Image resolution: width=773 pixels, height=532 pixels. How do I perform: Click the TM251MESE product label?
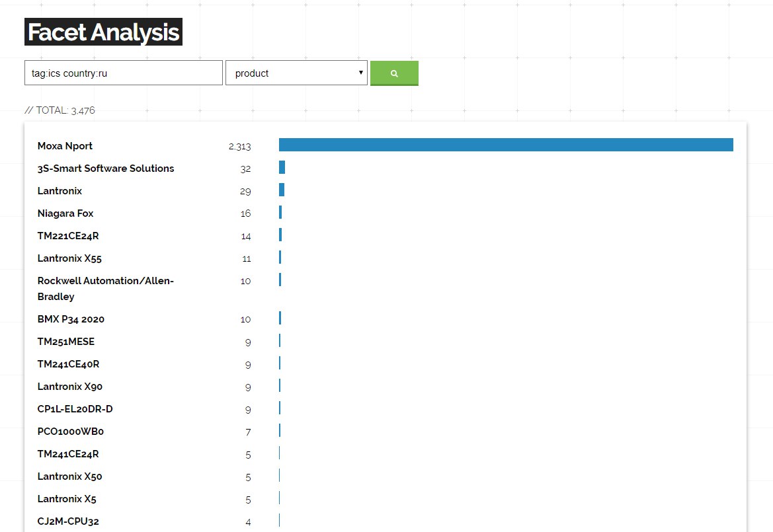(65, 342)
